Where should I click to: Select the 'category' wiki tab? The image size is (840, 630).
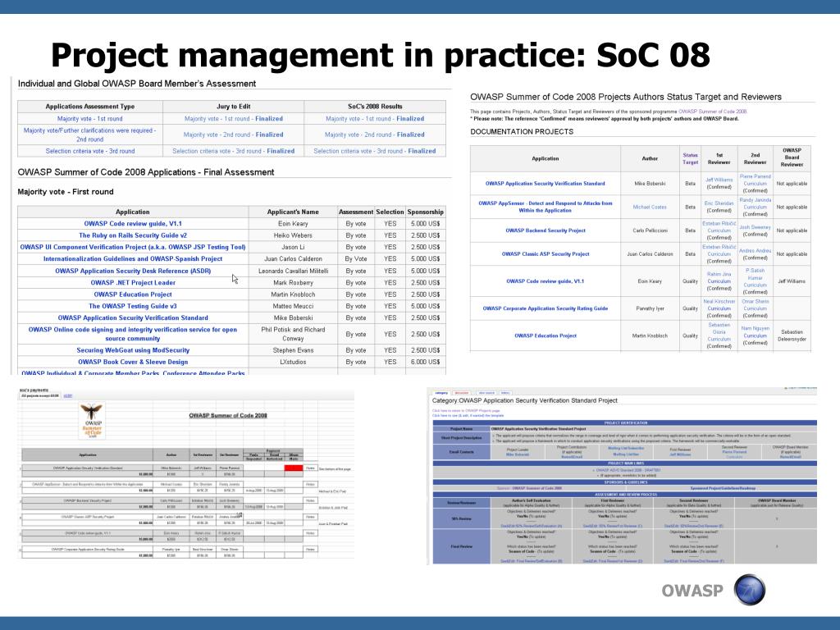point(441,393)
